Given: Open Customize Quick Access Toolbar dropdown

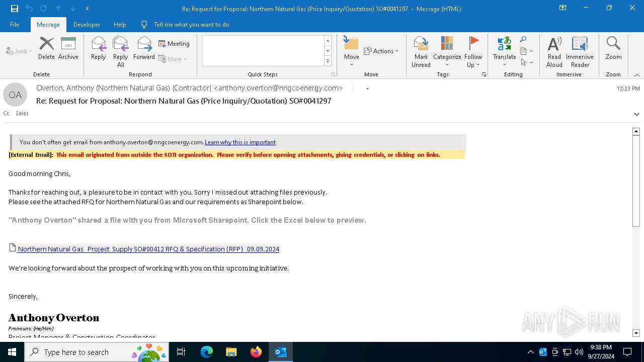Looking at the screenshot, I should pyautogui.click(x=87, y=9).
